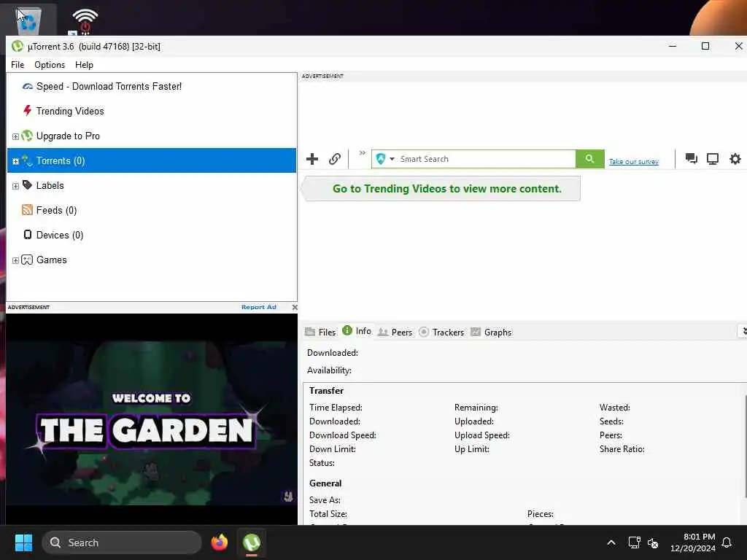The image size is (747, 560).
Task: Select Games in sidebar
Action: [x=52, y=260]
